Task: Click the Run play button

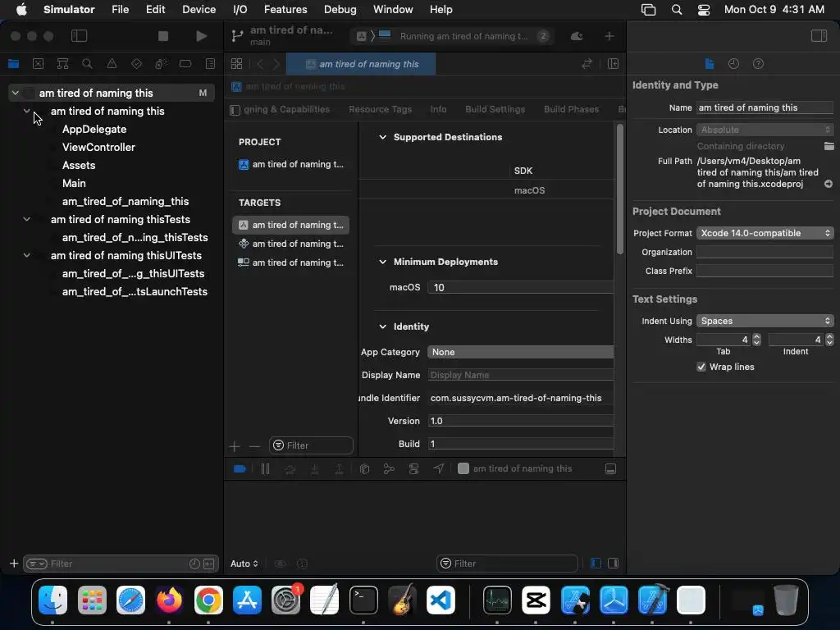Action: coord(202,36)
